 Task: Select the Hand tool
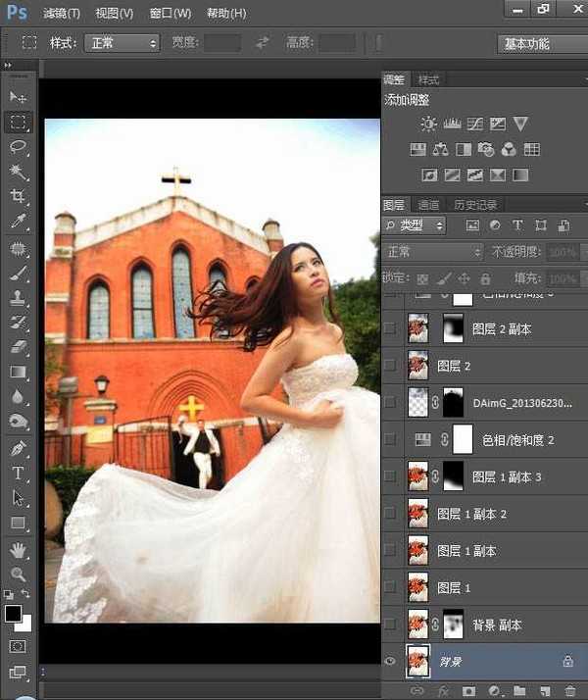click(19, 549)
